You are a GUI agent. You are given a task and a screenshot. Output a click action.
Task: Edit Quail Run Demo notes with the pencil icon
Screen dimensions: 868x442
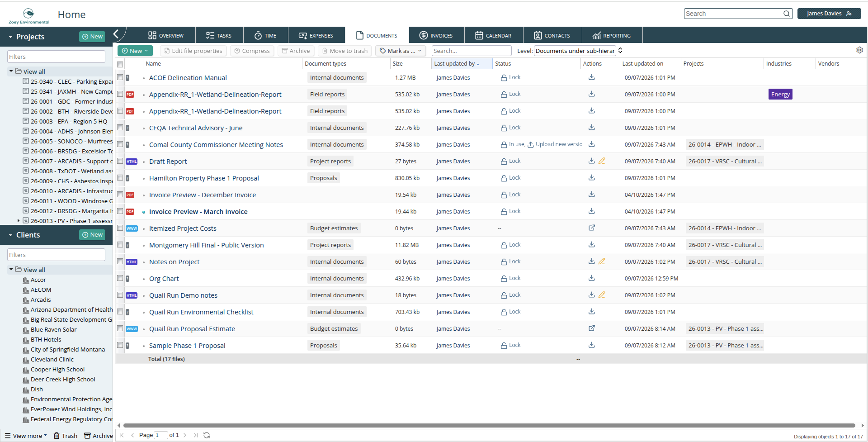tap(602, 295)
